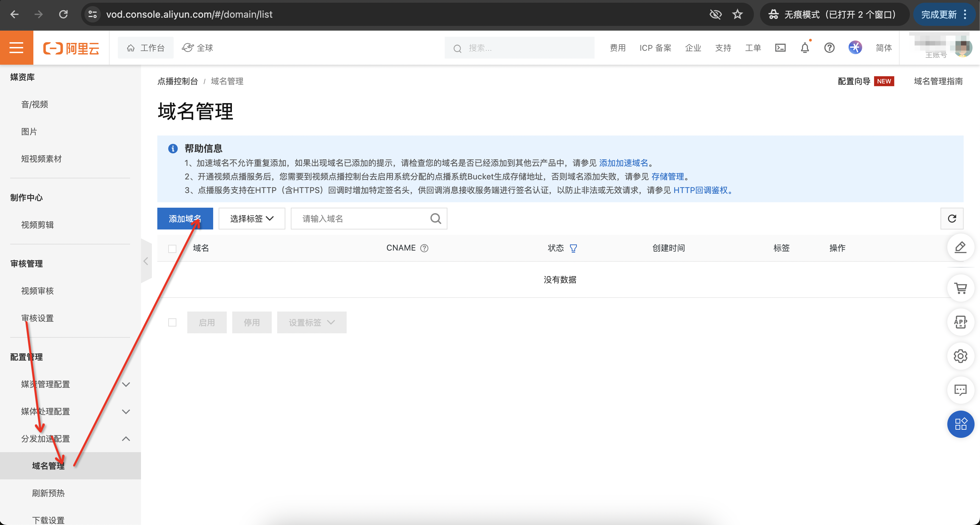This screenshot has height=525, width=980.
Task: Open the 选择标签 dropdown
Action: pos(251,219)
